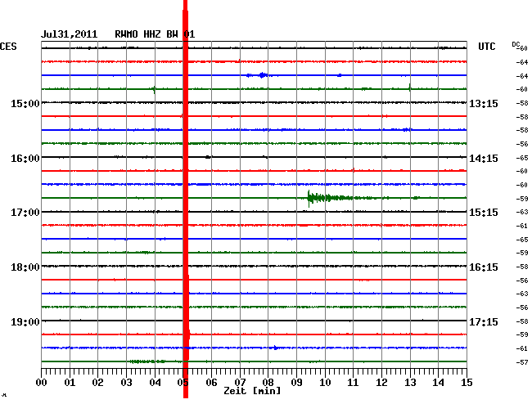Click the 15:00 local time label
This screenshot has width=532, height=404.
[25, 103]
